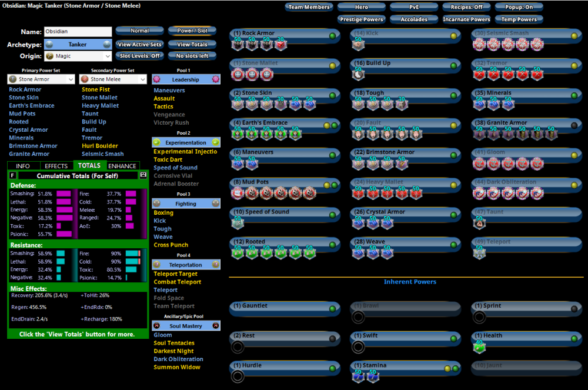Expand the Primary Power Set Stone Armor dropdown

(x=41, y=79)
